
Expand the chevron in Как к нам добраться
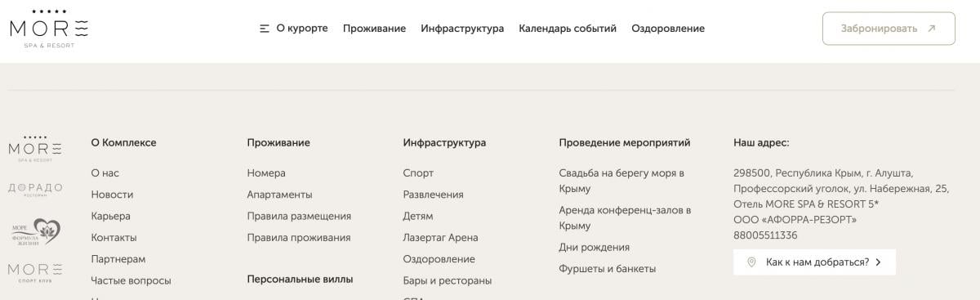point(878,262)
